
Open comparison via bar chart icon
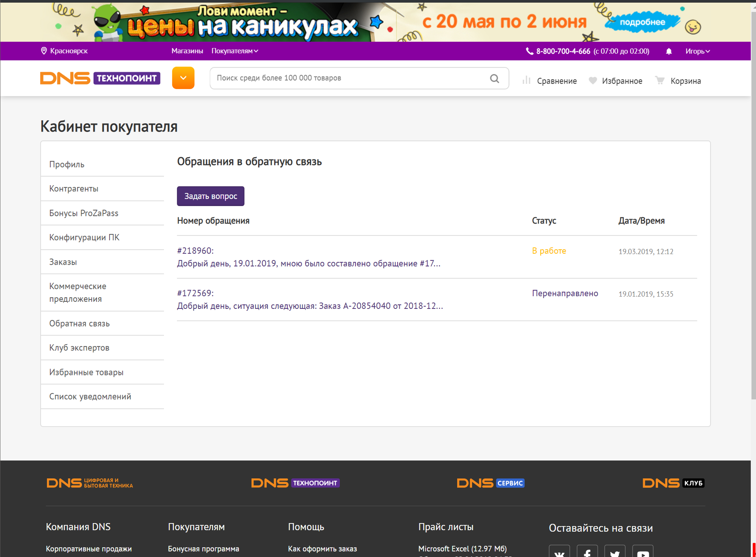[x=526, y=80]
